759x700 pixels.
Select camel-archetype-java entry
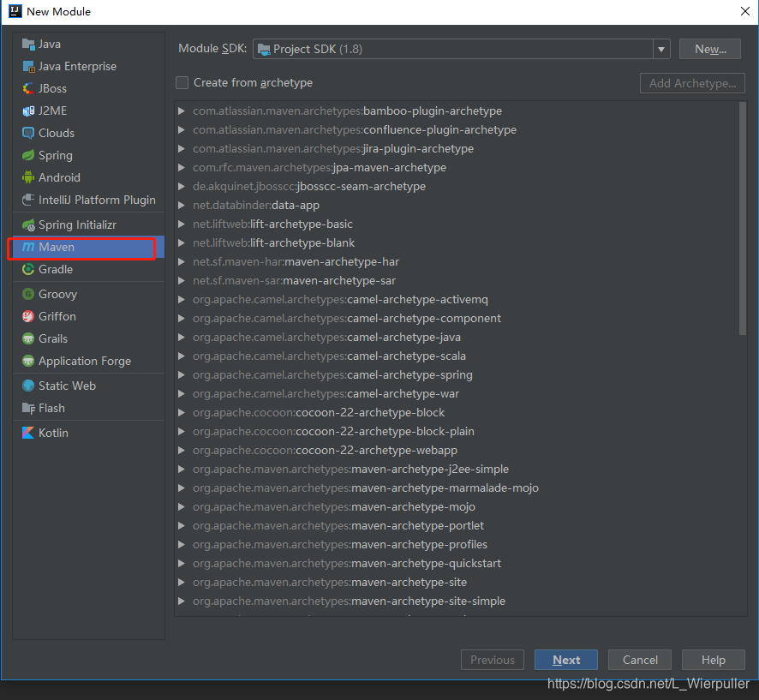coord(326,338)
